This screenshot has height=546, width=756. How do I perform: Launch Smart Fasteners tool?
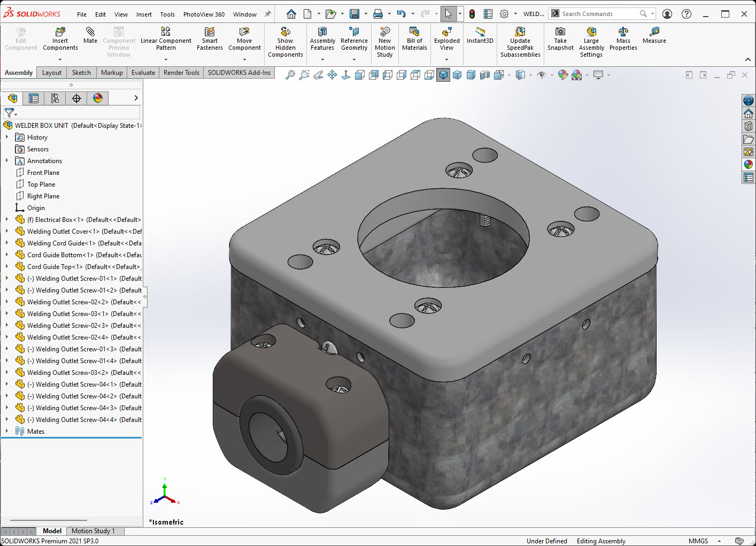pyautogui.click(x=210, y=39)
